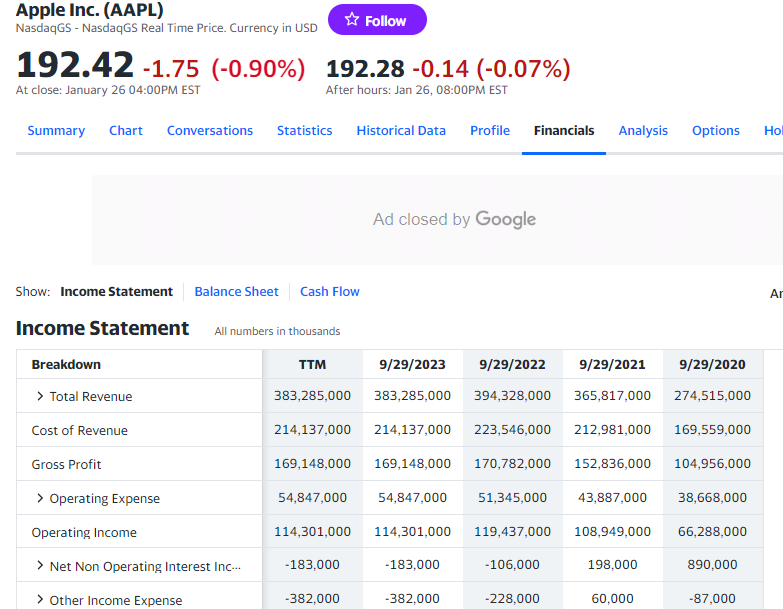Click Other Income Expense value -228,000
Screen dimensions: 783x609
[512, 598]
